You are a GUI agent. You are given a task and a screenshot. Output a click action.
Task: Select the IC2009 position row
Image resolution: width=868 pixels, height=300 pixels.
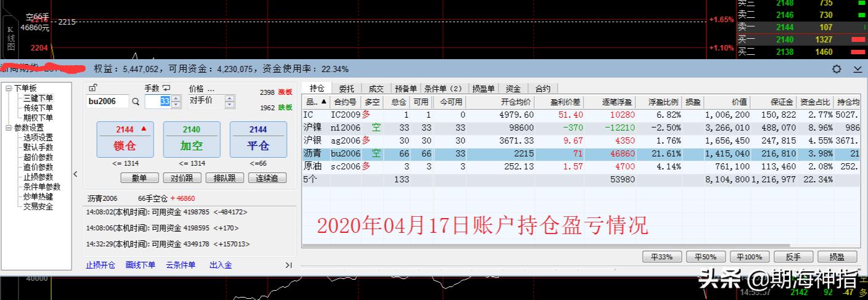pyautogui.click(x=581, y=115)
